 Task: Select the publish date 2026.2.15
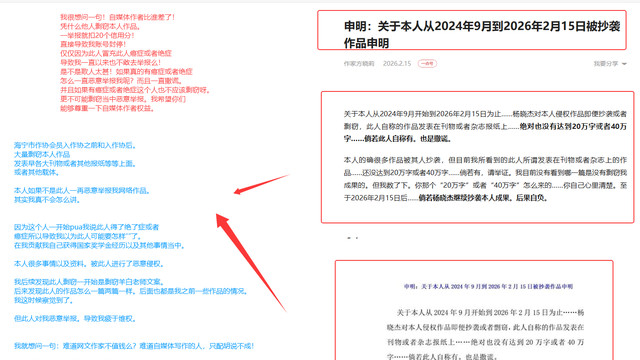click(x=397, y=64)
